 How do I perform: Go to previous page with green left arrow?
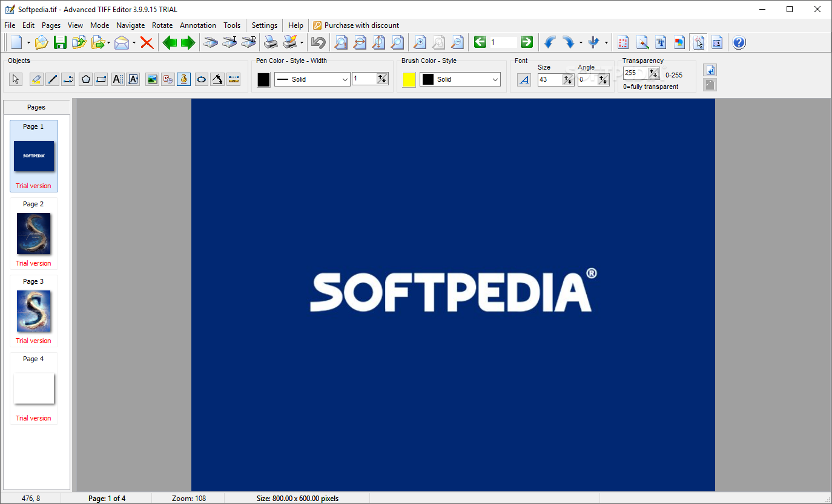(170, 42)
